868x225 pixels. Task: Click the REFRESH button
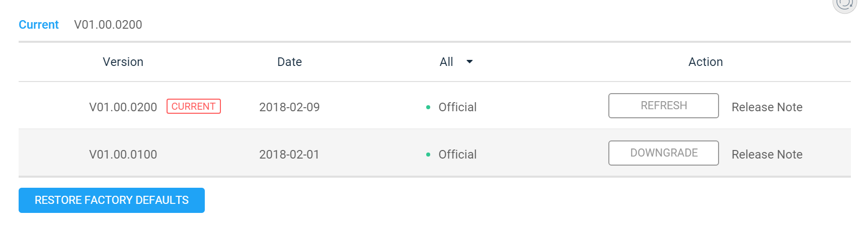click(664, 106)
